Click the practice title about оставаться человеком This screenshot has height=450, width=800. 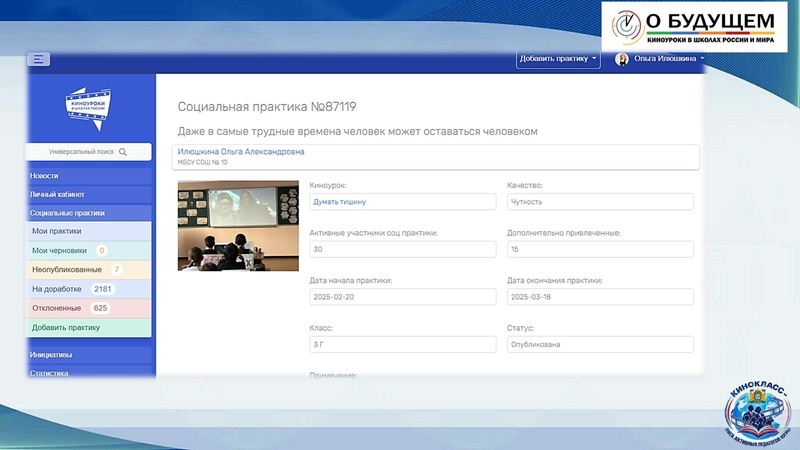358,131
